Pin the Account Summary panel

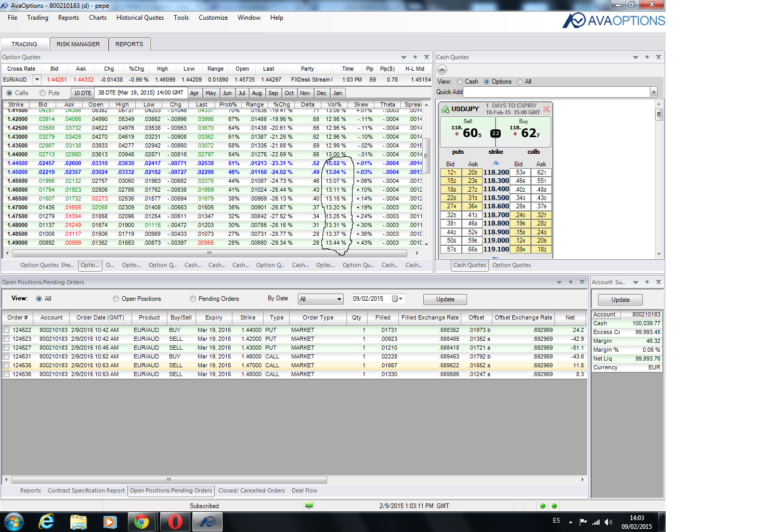(x=647, y=282)
